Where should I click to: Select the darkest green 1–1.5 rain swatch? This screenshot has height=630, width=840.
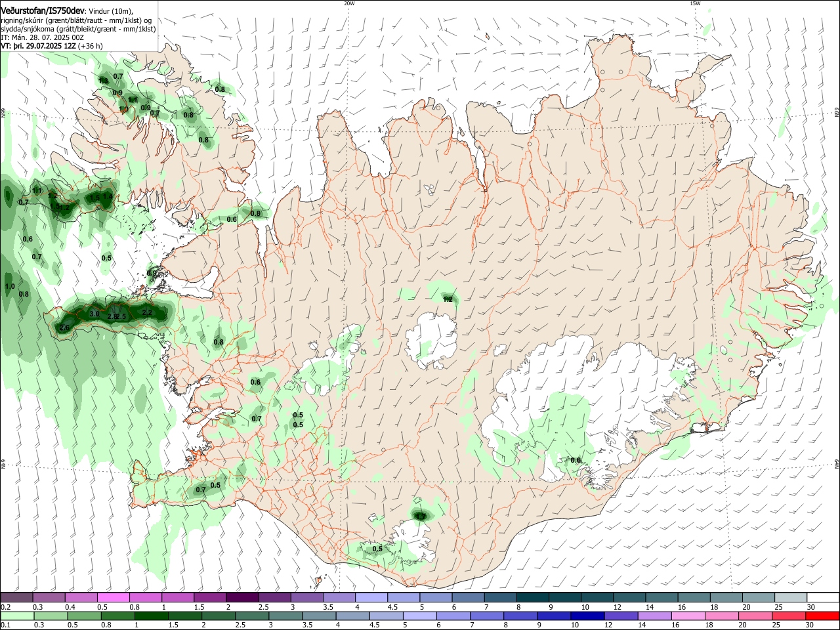(x=151, y=616)
